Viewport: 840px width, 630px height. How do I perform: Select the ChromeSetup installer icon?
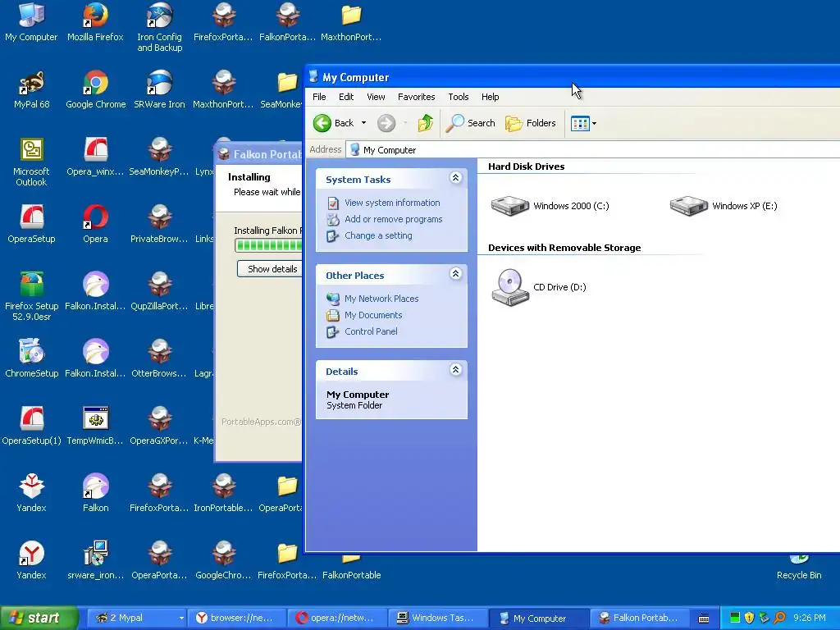[32, 358]
